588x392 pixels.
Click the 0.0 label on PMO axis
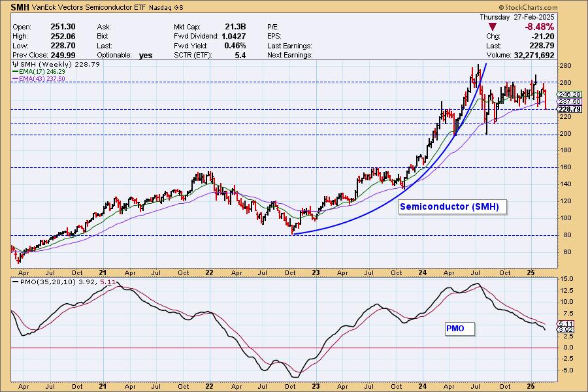coord(567,348)
